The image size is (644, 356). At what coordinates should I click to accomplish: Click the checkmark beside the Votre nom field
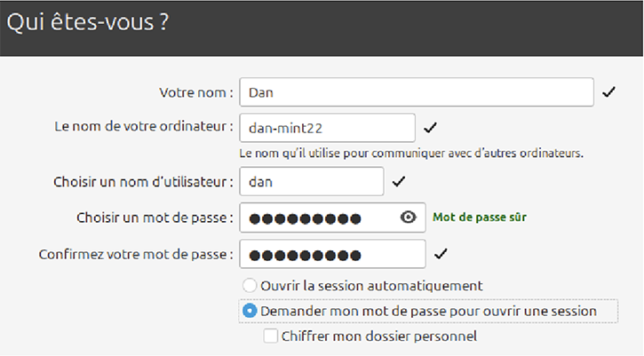[608, 92]
